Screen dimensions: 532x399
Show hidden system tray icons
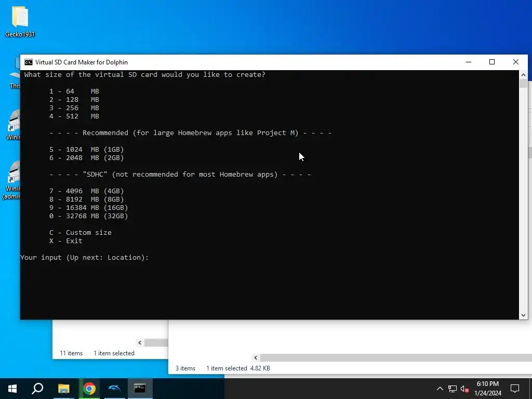(440, 389)
